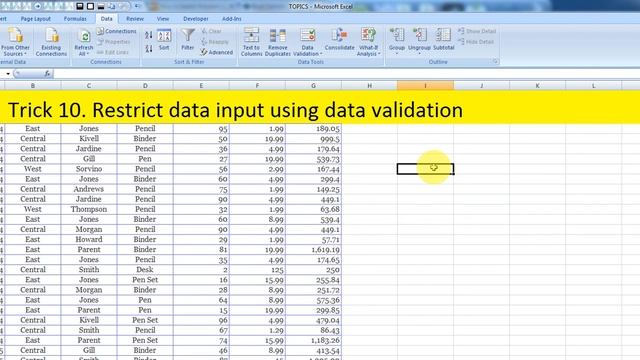
Task: Click the cell reading Andrews
Action: (x=89, y=189)
